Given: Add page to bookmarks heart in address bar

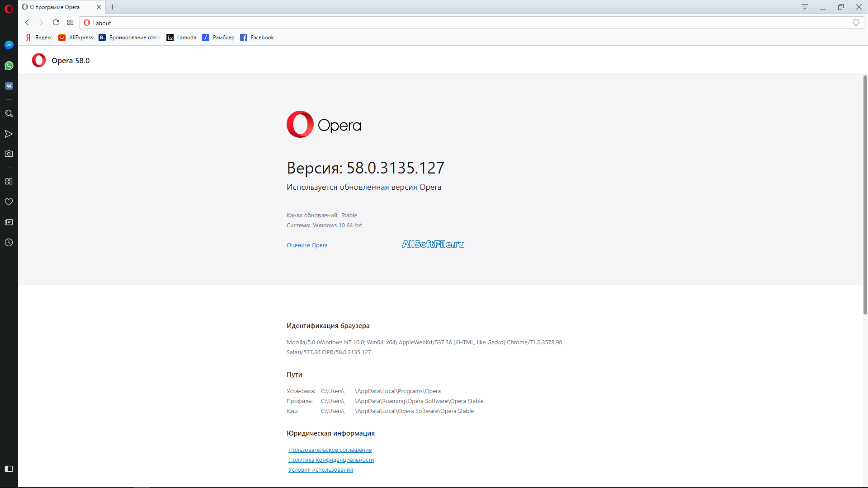Looking at the screenshot, I should [856, 23].
